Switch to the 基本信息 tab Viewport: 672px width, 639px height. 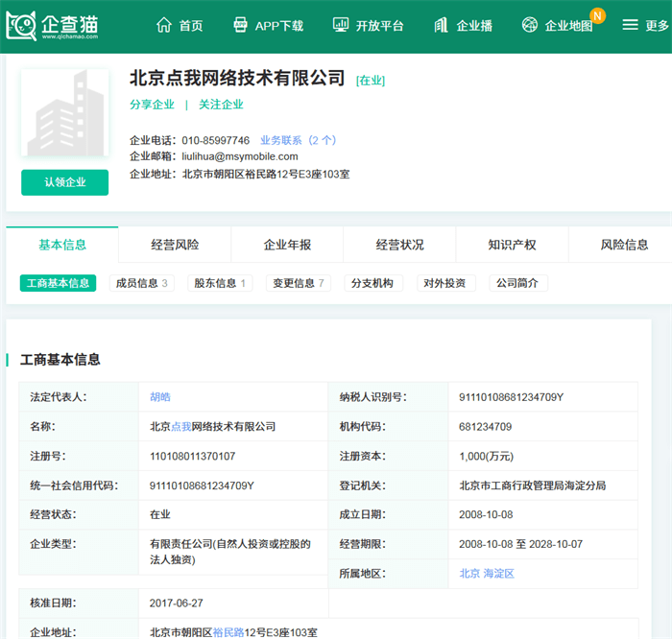[x=62, y=245]
